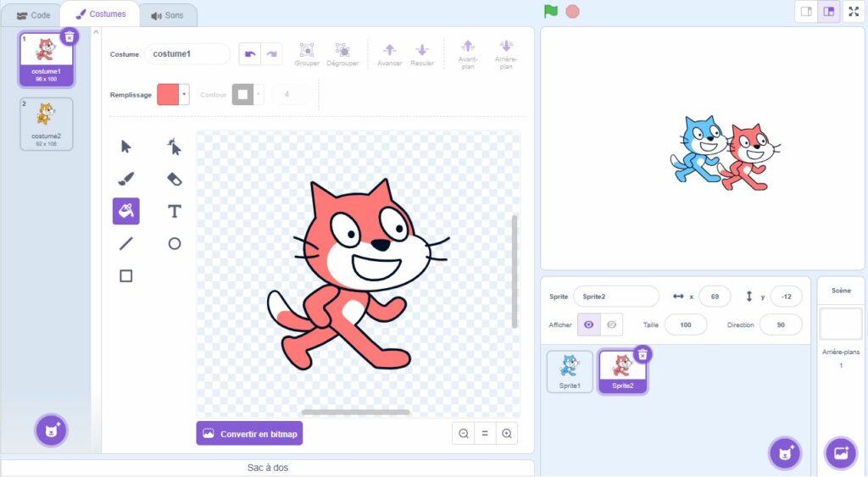This screenshot has height=477, width=868.
Task: Select the Eraser tool
Action: [x=175, y=179]
